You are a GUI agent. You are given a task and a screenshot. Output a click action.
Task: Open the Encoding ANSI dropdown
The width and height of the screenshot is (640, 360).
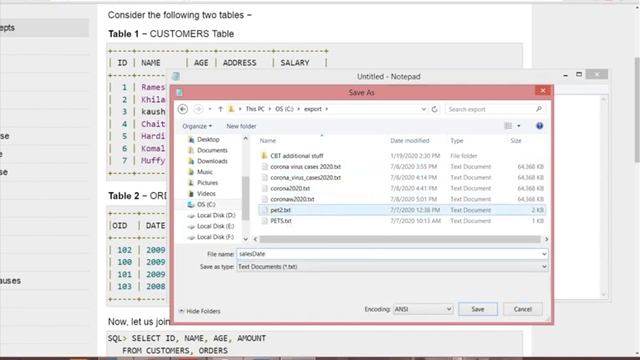coord(422,309)
